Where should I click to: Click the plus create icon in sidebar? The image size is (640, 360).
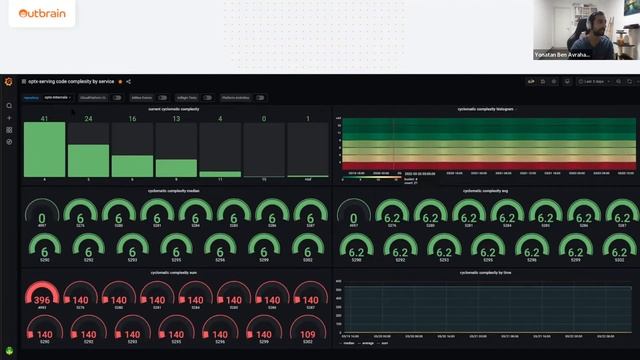[9, 118]
